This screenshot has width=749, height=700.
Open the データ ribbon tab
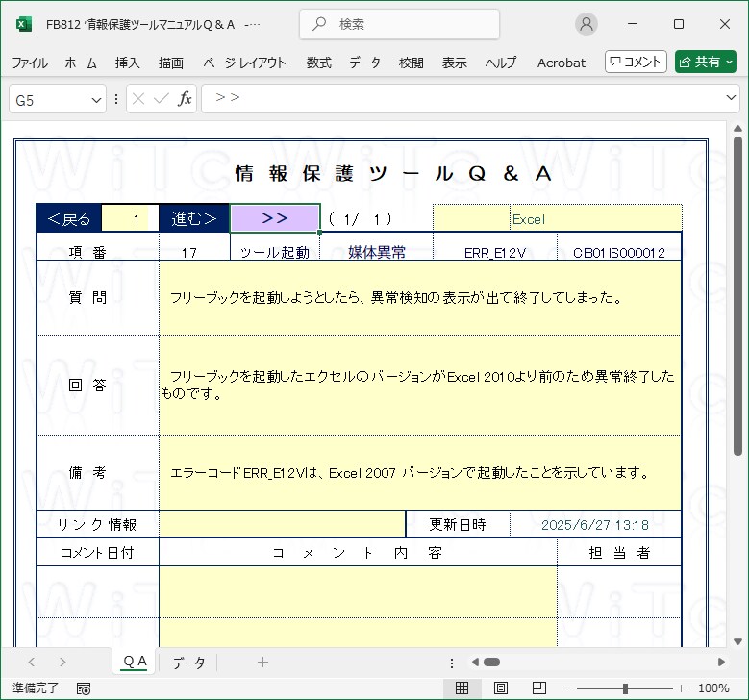pyautogui.click(x=364, y=62)
